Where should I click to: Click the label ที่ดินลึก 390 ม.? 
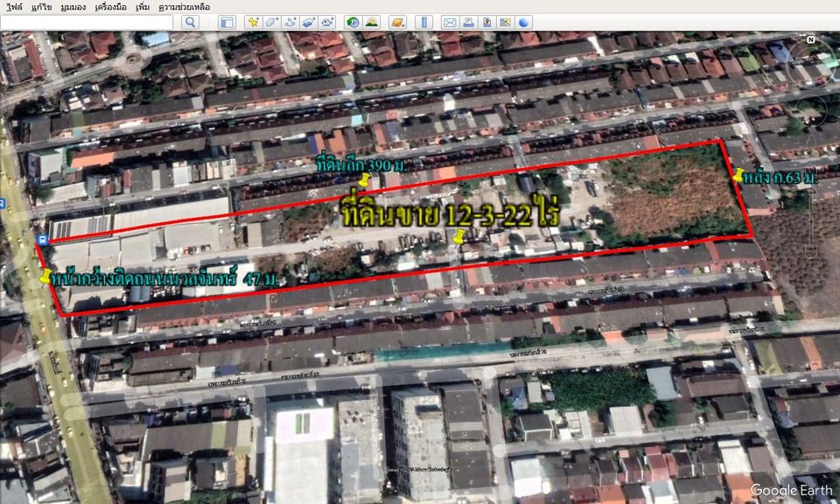tap(360, 165)
